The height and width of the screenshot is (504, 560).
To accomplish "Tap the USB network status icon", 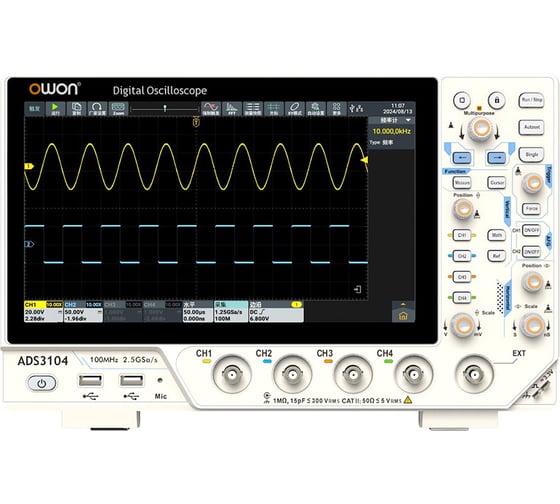I will point(356,108).
